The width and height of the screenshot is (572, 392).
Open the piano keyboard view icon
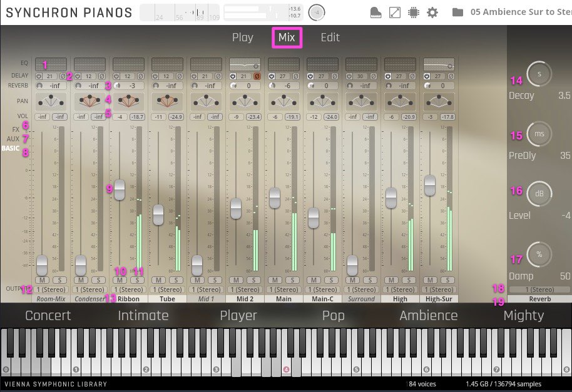(375, 13)
